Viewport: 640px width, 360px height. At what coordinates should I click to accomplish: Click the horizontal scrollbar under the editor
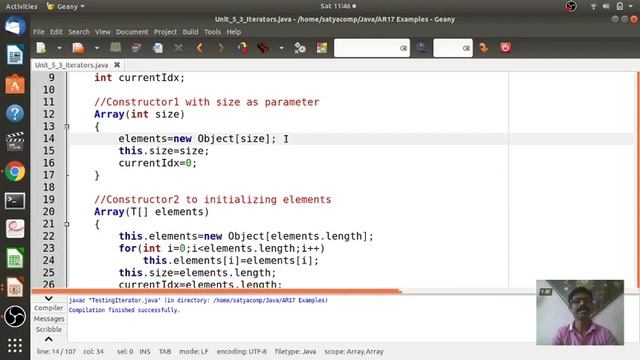coord(216,291)
